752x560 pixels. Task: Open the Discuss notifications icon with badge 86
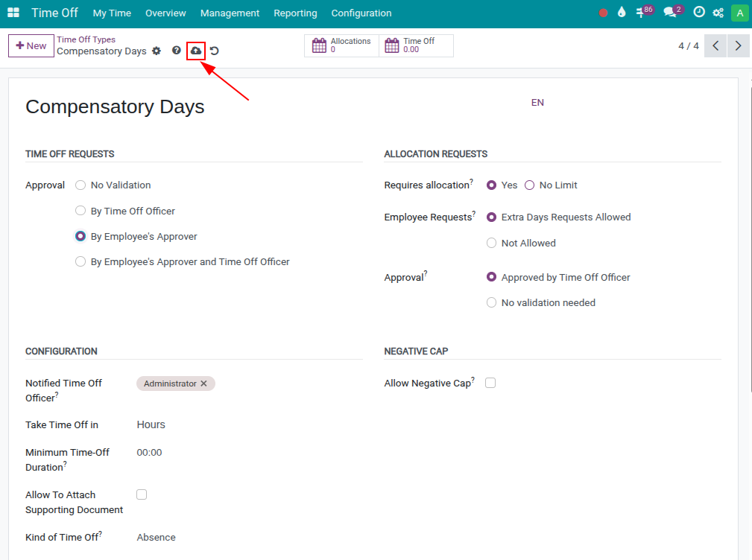pos(642,12)
